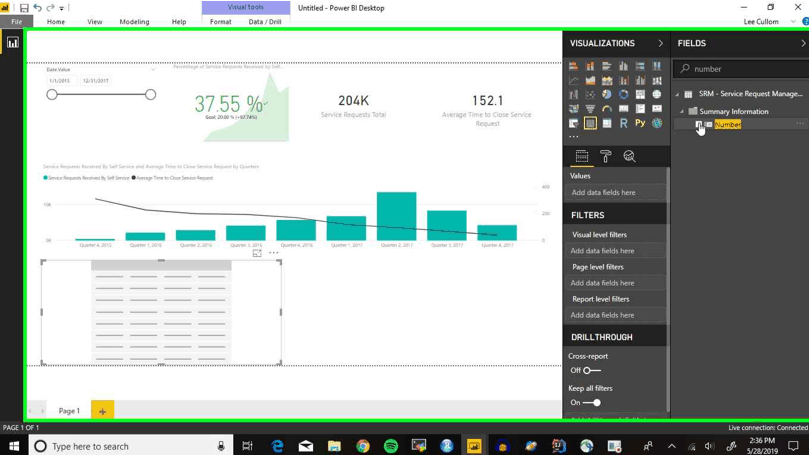The image size is (809, 455).
Task: Select the R script visual
Action: point(624,123)
